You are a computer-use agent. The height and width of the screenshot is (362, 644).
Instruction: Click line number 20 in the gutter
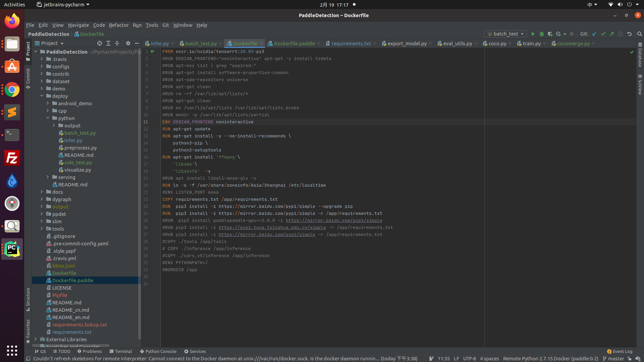pos(146,185)
